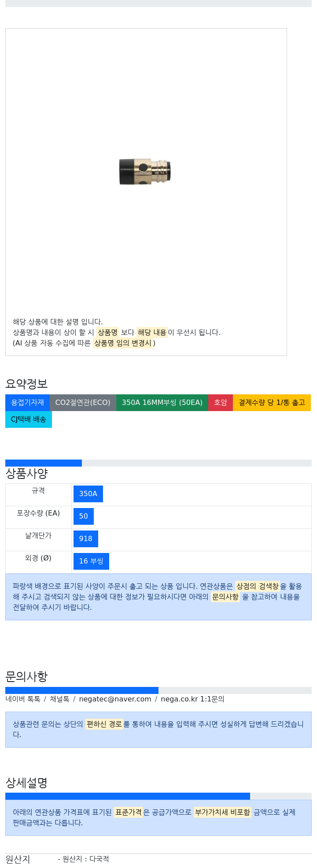Click the gray CO2절연관(ECO) tag

[x=83, y=403]
